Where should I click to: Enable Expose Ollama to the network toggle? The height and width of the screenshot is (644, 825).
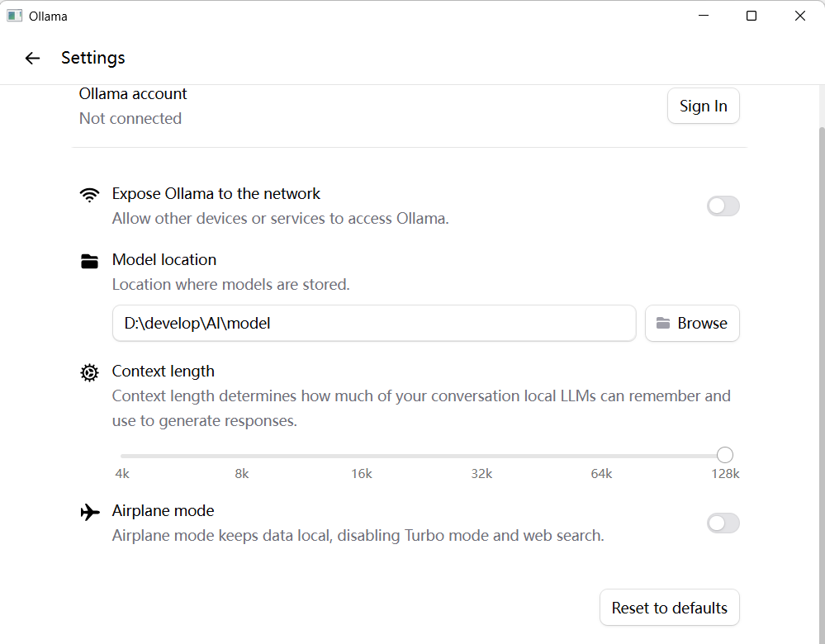pos(723,206)
